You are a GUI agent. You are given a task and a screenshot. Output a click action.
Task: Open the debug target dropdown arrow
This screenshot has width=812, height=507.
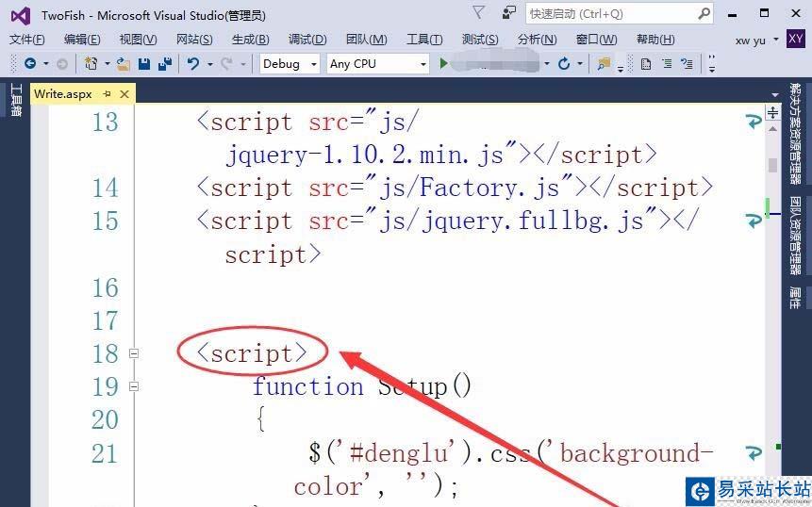[x=546, y=64]
